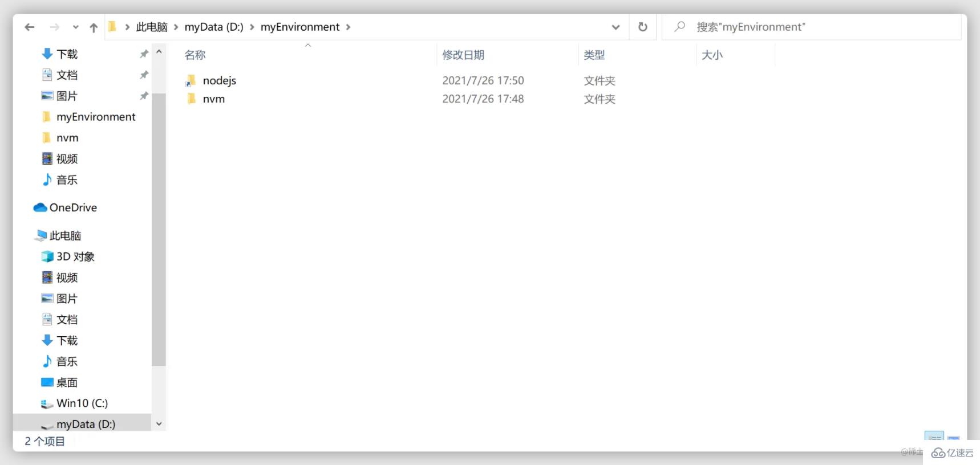Screen dimensions: 980x465
Task: Open 下载 under 此电脑
Action: click(67, 340)
